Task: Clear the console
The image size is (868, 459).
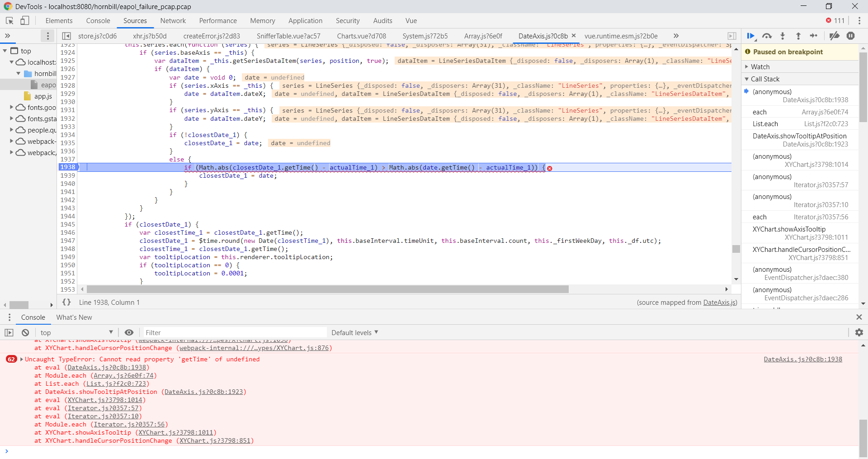Action: click(25, 332)
